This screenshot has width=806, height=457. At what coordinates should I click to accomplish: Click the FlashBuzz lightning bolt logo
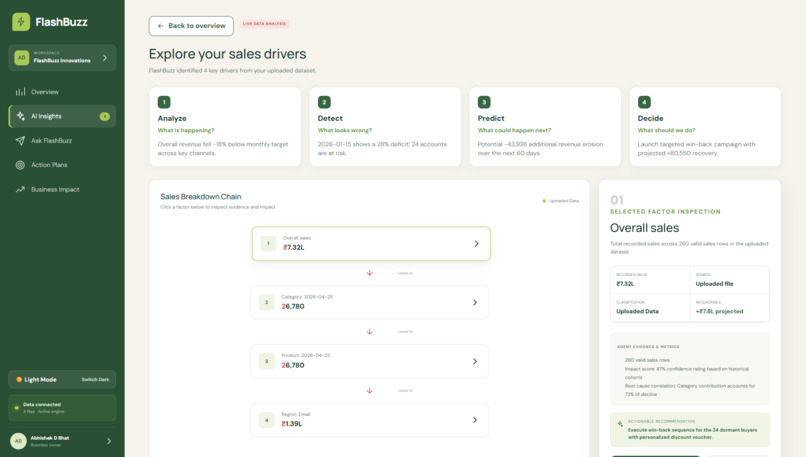pos(21,22)
